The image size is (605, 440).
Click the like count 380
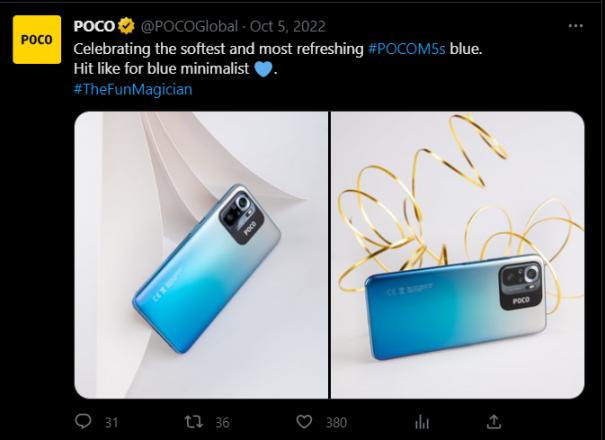336,423
